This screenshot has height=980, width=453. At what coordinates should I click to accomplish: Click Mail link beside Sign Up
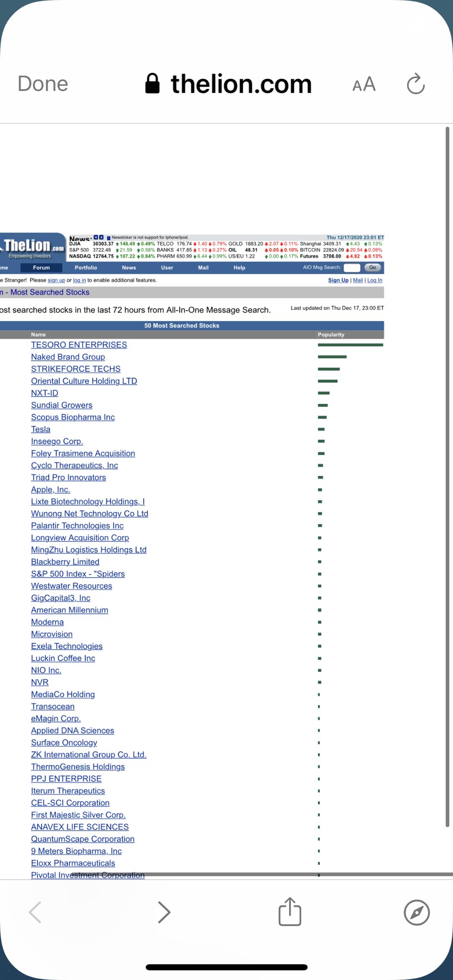(x=358, y=280)
